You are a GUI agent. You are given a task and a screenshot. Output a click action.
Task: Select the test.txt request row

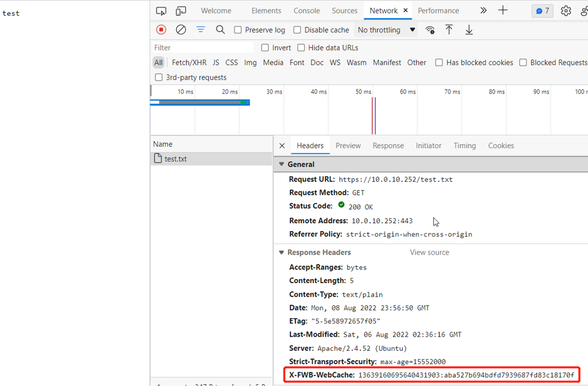176,158
